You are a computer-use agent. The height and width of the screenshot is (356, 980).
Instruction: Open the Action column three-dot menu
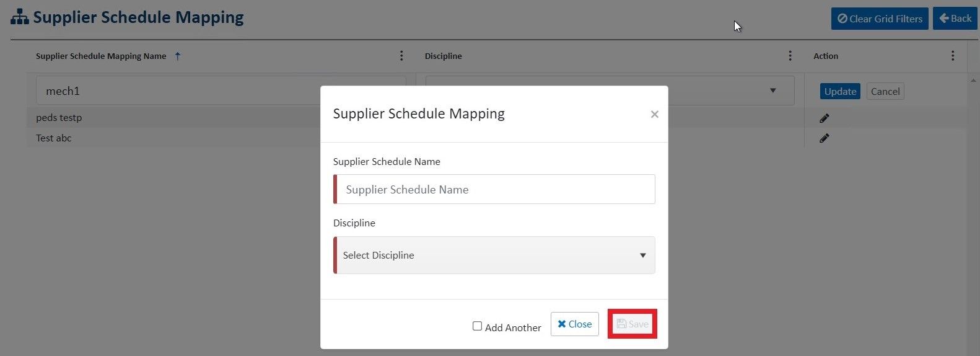coord(952,56)
